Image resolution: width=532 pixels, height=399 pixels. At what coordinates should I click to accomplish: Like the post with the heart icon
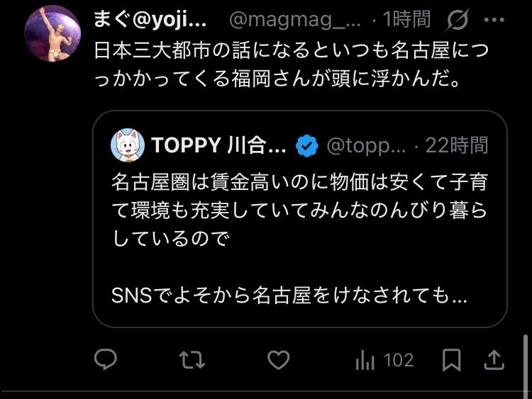(278, 361)
